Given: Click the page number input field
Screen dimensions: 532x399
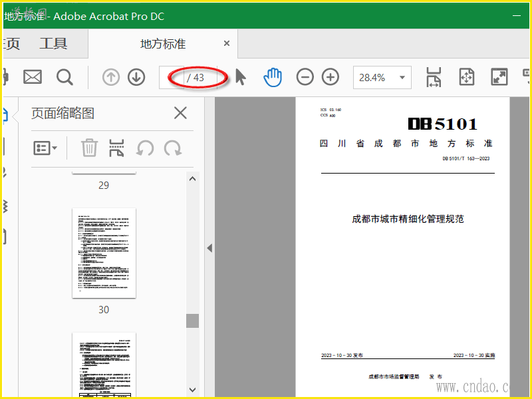Looking at the screenshot, I should [172, 77].
